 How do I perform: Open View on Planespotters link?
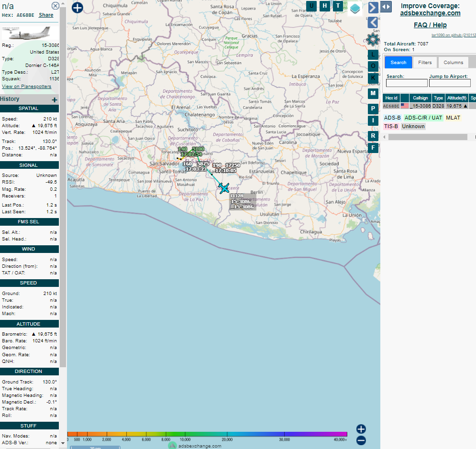[27, 87]
